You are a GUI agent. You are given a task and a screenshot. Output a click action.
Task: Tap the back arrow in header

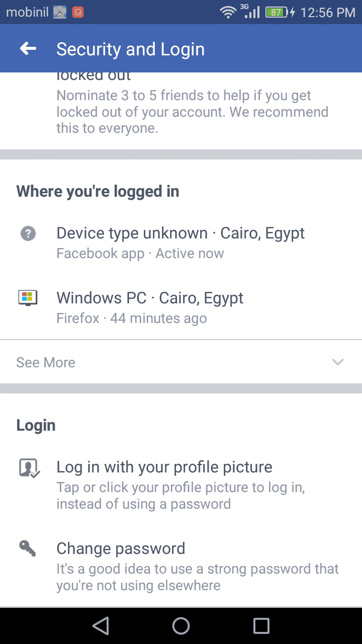click(x=28, y=49)
